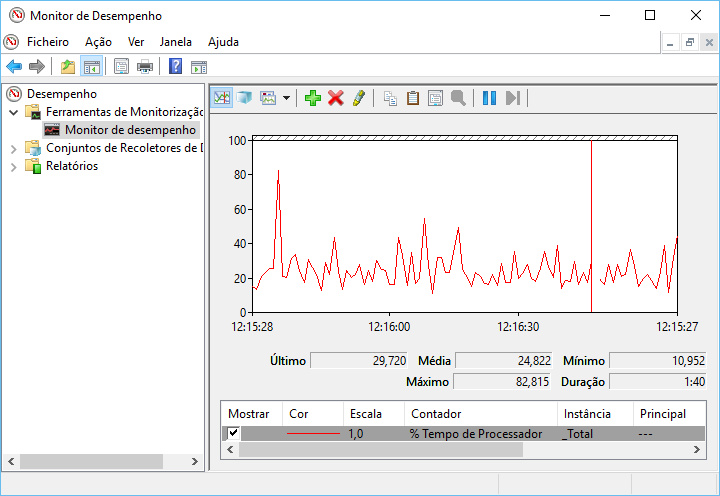
Task: Restore the inner MDI child window
Action: coord(690,42)
